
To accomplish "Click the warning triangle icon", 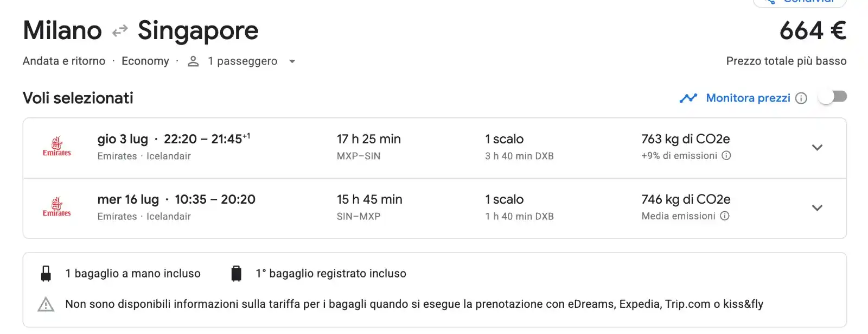I will tap(46, 304).
